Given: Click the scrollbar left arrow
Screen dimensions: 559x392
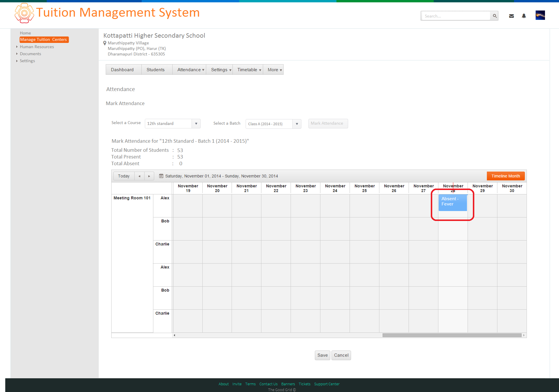Looking at the screenshot, I should 174,335.
